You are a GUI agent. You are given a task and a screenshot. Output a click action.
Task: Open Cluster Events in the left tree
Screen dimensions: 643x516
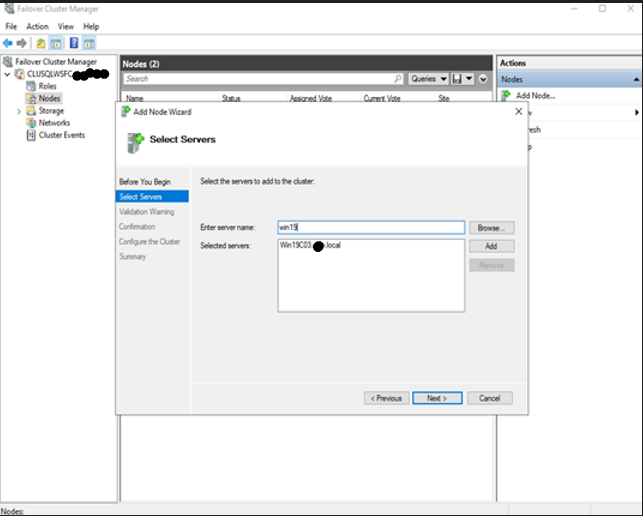(61, 135)
